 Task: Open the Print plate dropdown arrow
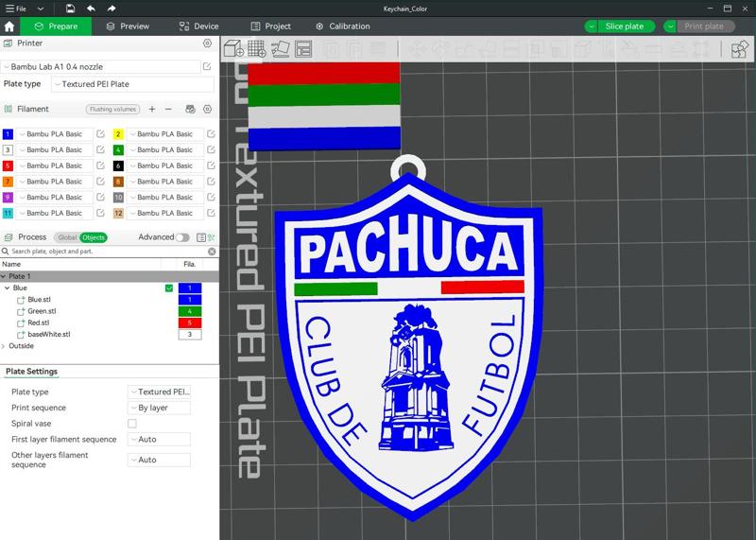pyautogui.click(x=670, y=26)
